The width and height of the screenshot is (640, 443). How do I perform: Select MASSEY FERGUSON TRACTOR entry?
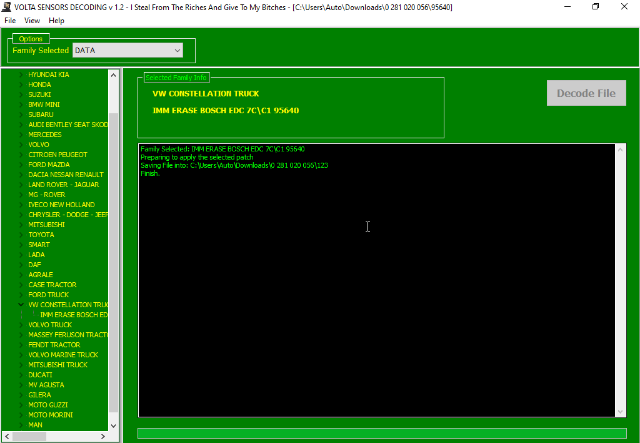(68, 335)
